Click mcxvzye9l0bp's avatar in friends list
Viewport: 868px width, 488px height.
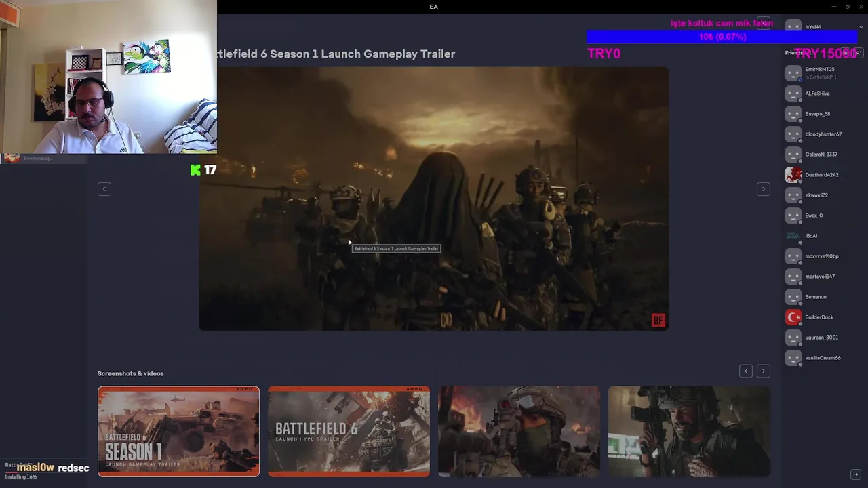click(793, 256)
